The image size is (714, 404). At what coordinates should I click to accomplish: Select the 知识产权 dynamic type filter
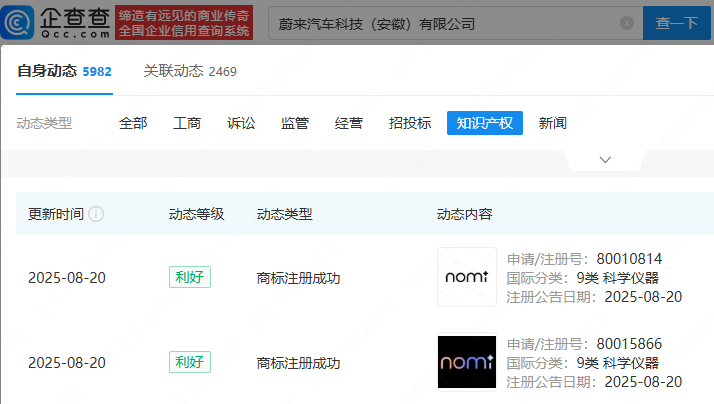coord(484,123)
